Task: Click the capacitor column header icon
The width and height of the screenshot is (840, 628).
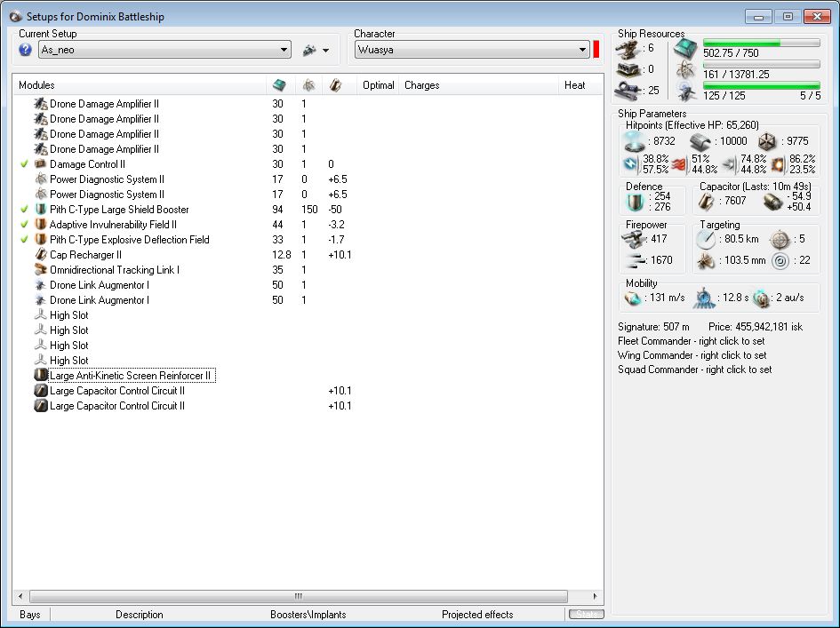Action: [335, 85]
